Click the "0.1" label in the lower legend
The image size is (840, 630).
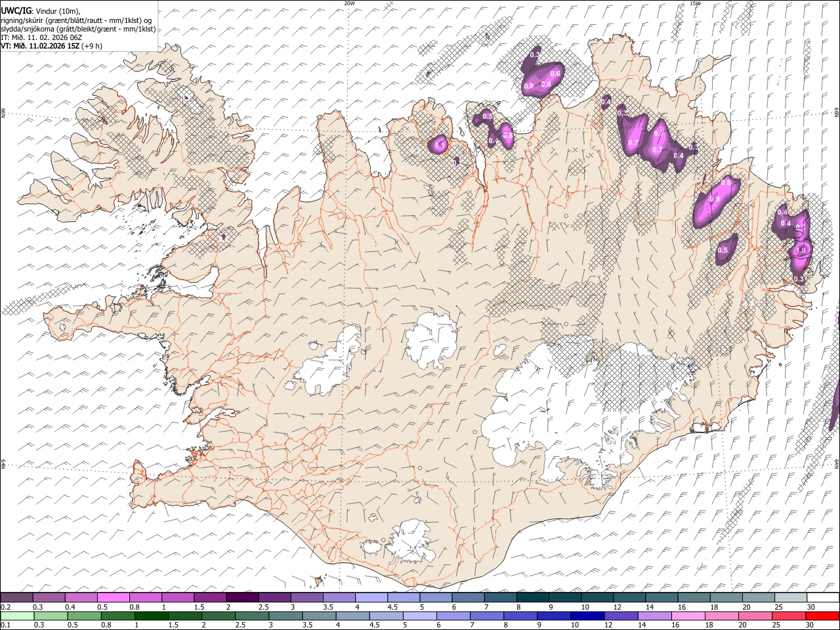[6, 625]
